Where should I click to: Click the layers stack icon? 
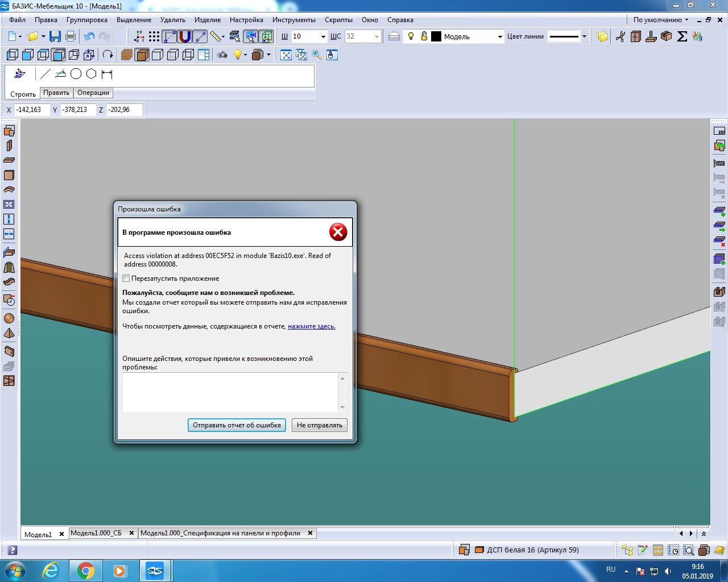coord(394,36)
